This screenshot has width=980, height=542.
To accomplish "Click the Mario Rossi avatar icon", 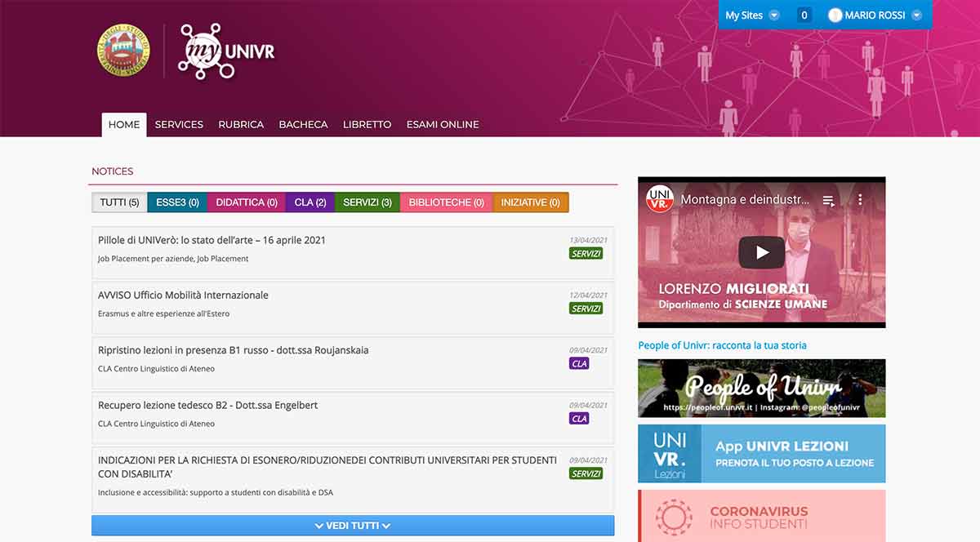I will pyautogui.click(x=835, y=16).
